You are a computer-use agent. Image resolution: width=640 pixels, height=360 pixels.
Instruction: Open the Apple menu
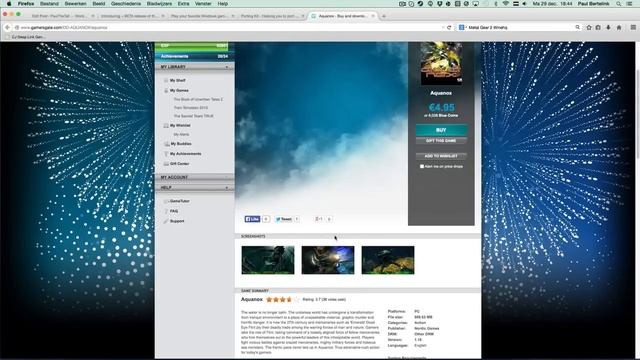9,4
